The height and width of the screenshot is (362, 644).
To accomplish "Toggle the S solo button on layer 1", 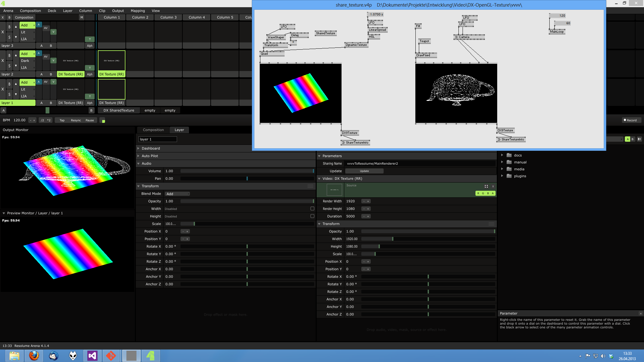I will point(9,94).
